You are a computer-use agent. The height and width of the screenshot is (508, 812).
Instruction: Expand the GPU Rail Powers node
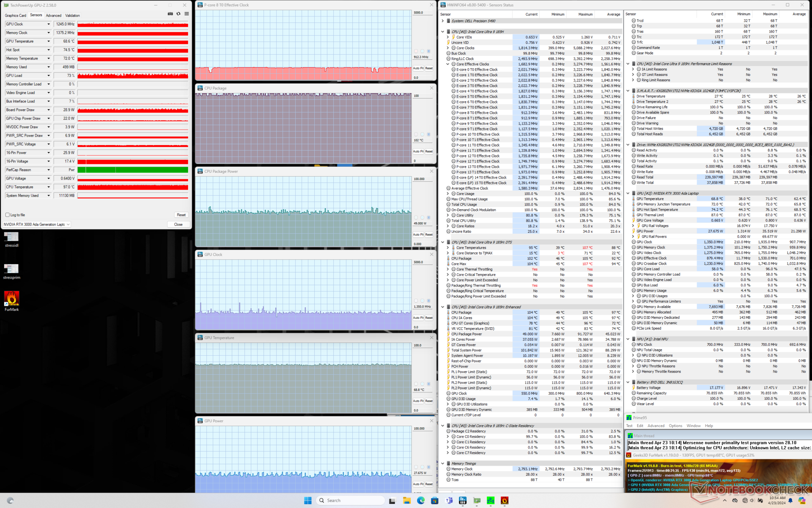coord(633,237)
